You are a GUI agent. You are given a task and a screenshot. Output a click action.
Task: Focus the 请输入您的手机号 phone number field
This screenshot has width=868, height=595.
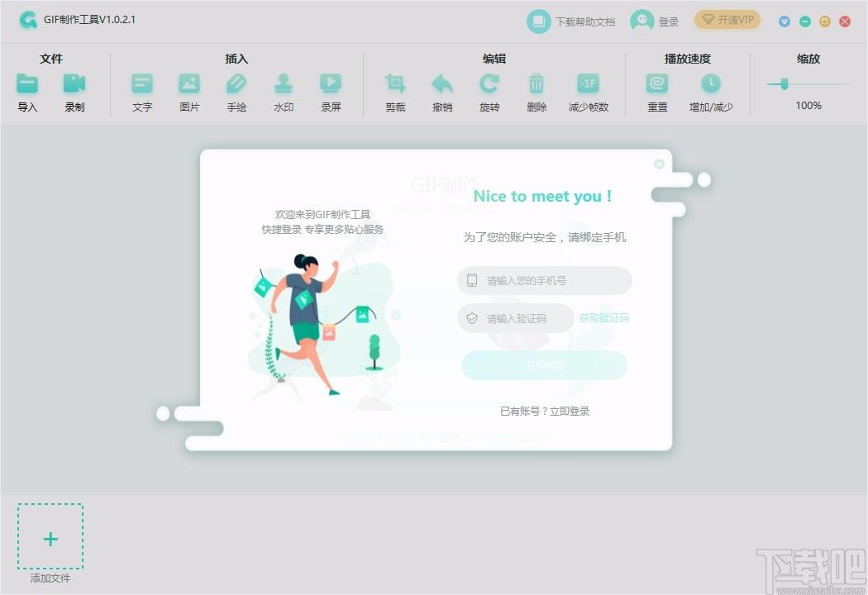click(x=545, y=281)
